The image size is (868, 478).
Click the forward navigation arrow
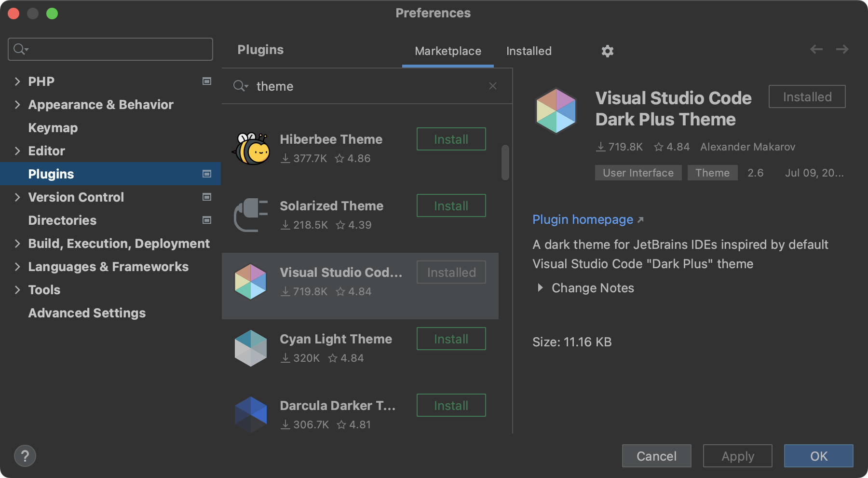coord(842,49)
